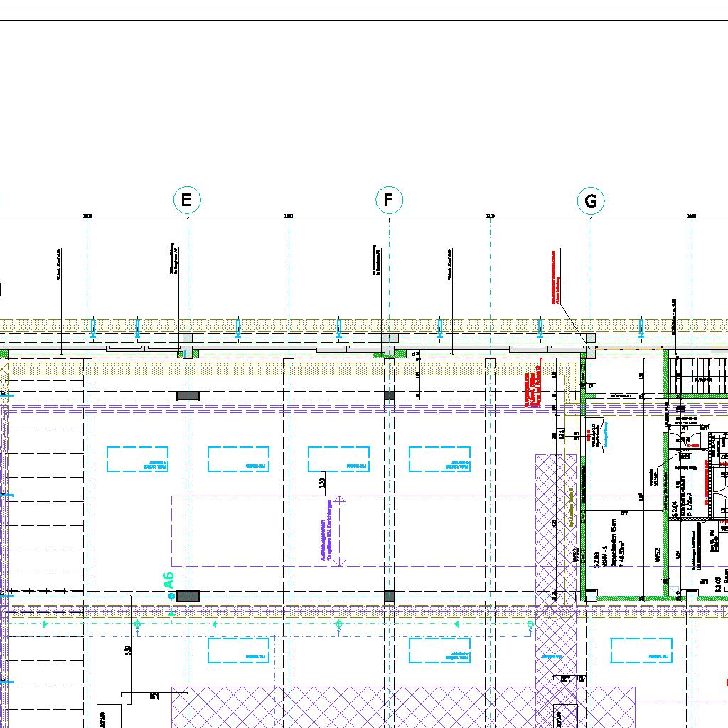
Task: Click the green triangle arrow left of the 5.37 dimension
Action: click(x=45, y=624)
